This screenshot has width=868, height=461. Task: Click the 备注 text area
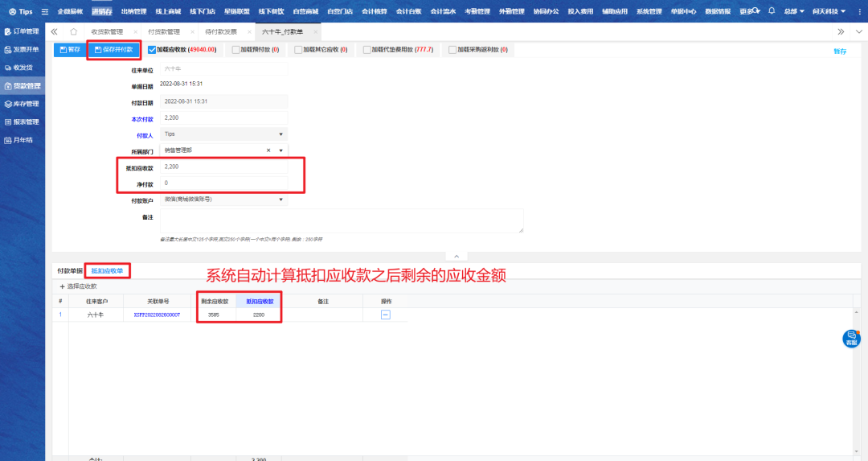(x=342, y=220)
